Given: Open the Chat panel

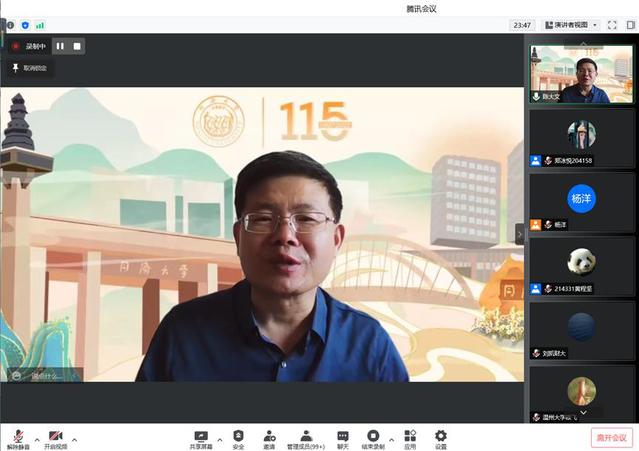Looking at the screenshot, I should [x=343, y=439].
